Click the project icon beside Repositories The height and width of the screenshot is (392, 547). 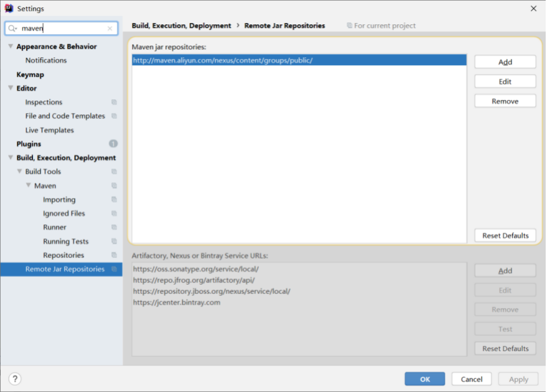114,255
